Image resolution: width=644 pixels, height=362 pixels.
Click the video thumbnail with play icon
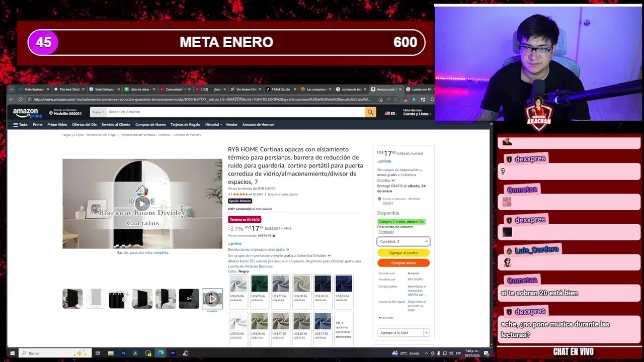tap(212, 299)
